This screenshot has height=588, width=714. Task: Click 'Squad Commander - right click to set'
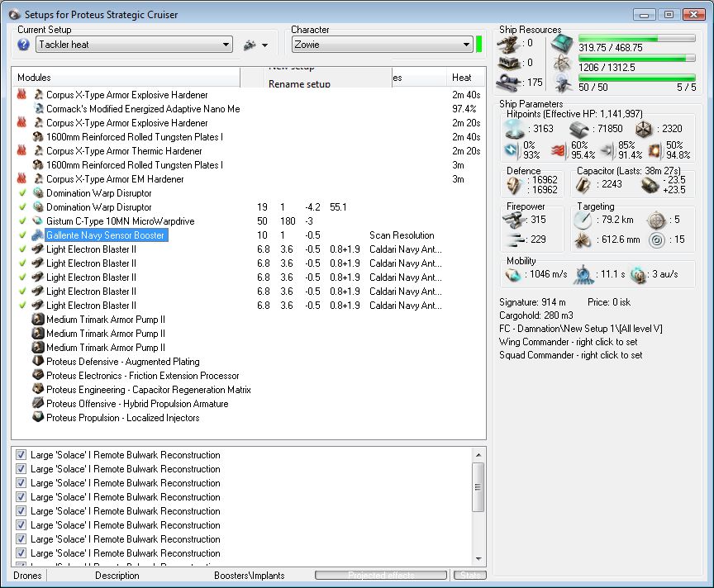coord(570,355)
